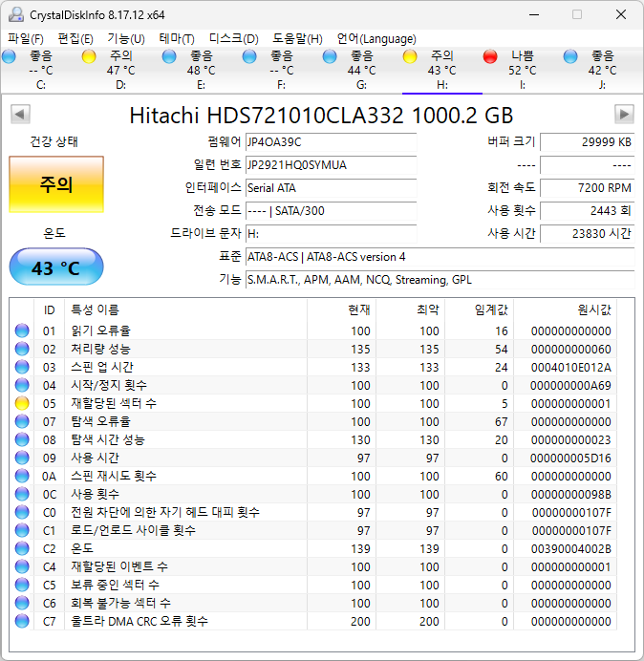Select drive H: 43 °C tab
Screen dimensions: 644x661
pos(442,70)
